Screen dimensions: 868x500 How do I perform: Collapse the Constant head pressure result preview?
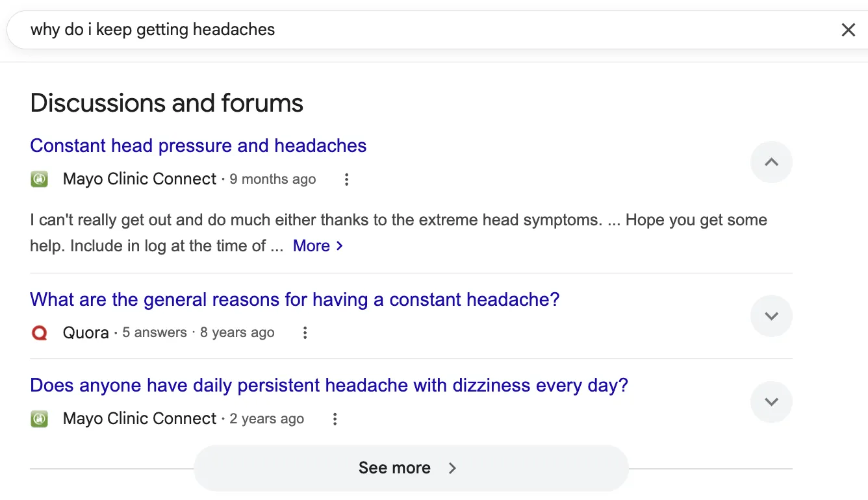[771, 162]
